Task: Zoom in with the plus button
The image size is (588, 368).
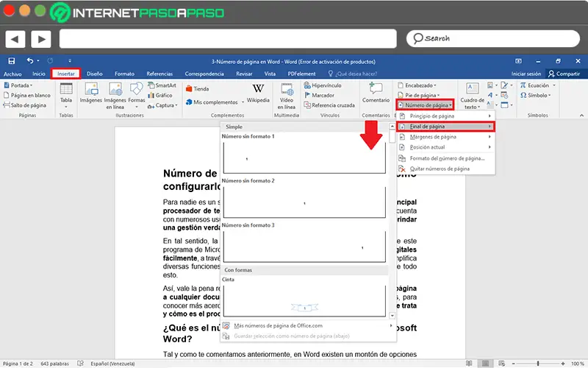Action: click(x=563, y=364)
